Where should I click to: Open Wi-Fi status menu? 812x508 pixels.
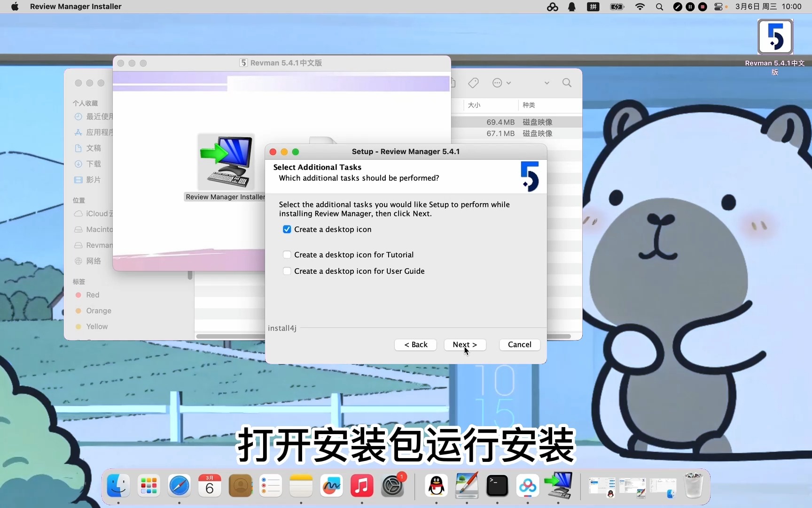[x=640, y=7]
